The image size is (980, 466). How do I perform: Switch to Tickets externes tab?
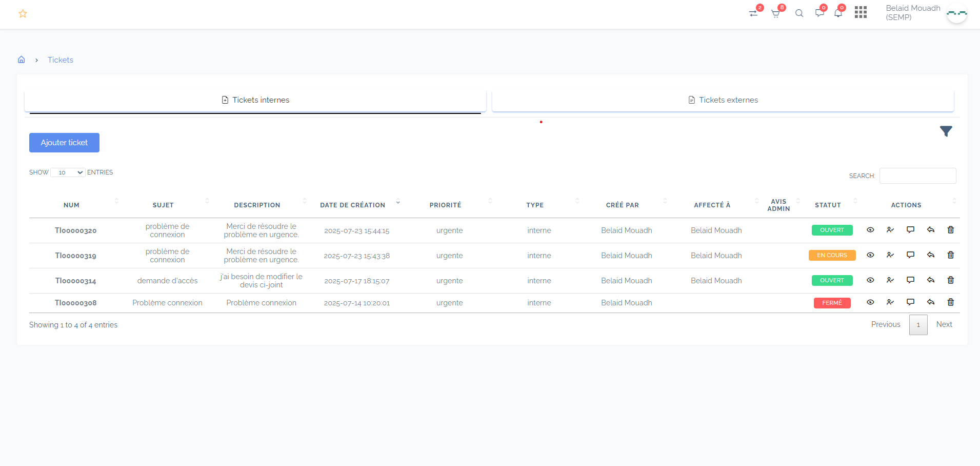[x=723, y=100]
